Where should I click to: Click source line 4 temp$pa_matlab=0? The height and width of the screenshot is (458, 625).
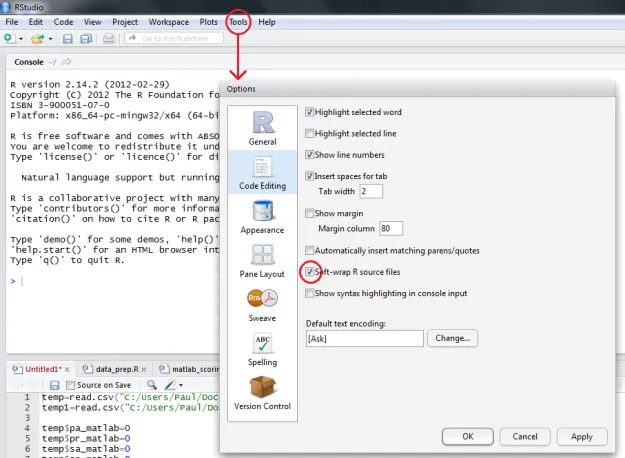point(86,428)
